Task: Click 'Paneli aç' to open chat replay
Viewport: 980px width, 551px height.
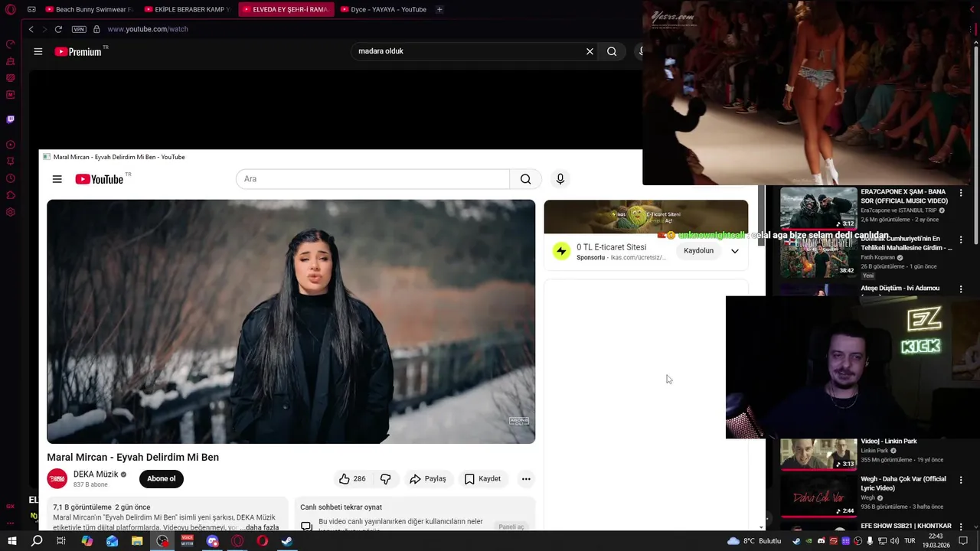Action: click(511, 527)
